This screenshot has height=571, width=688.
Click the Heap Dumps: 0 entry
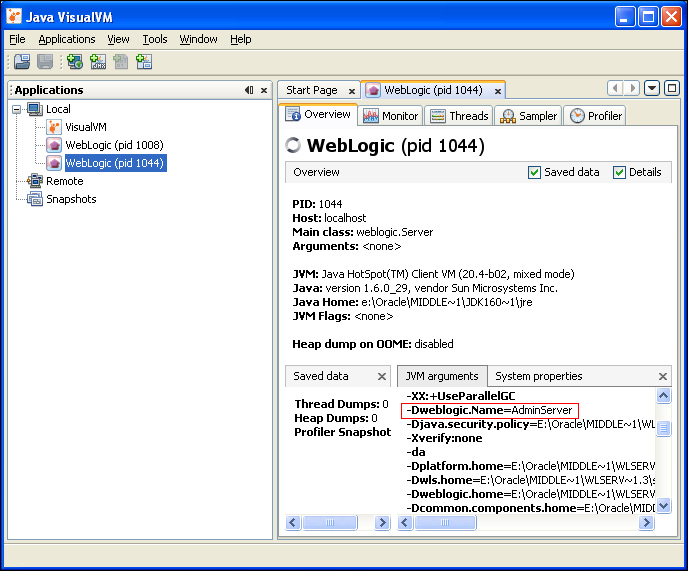pos(336,418)
